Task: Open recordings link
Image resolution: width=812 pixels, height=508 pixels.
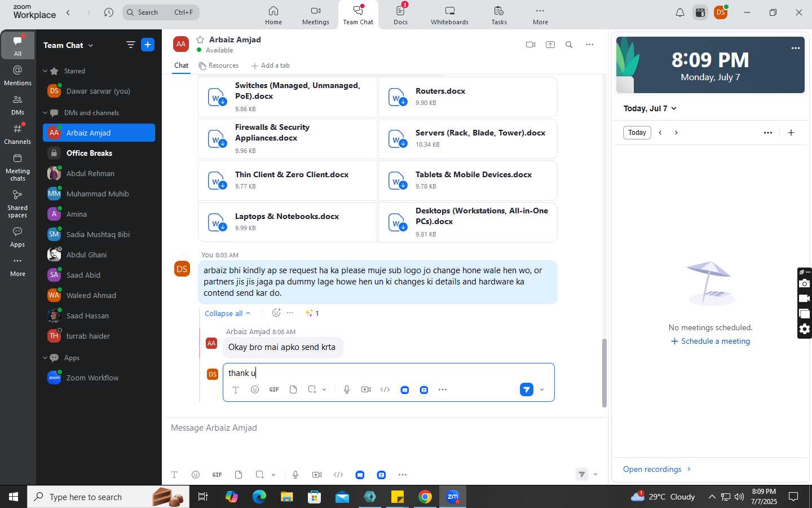Action: click(x=657, y=469)
